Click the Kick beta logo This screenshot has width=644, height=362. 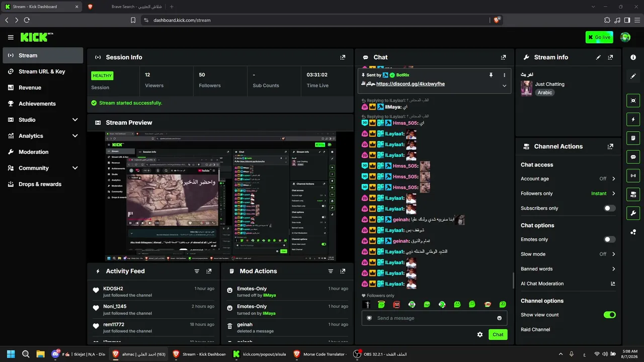pyautogui.click(x=37, y=37)
